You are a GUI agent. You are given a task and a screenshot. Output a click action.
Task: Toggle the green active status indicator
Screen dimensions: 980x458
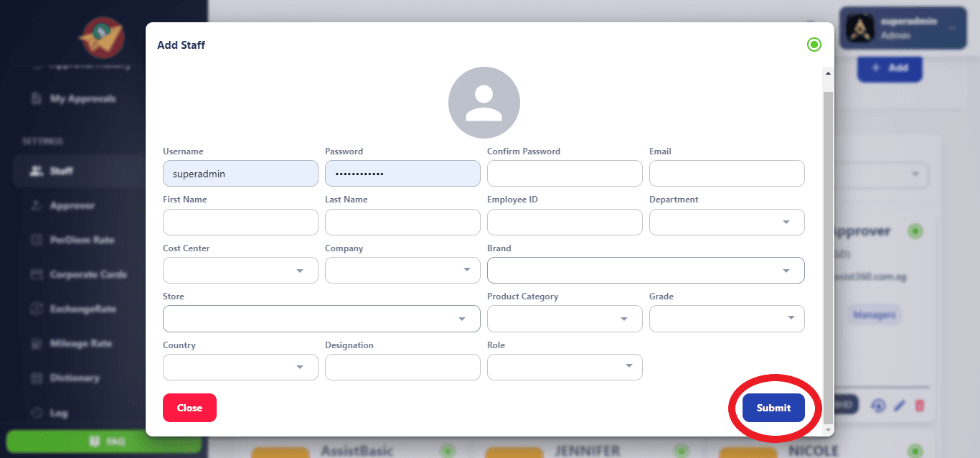814,45
